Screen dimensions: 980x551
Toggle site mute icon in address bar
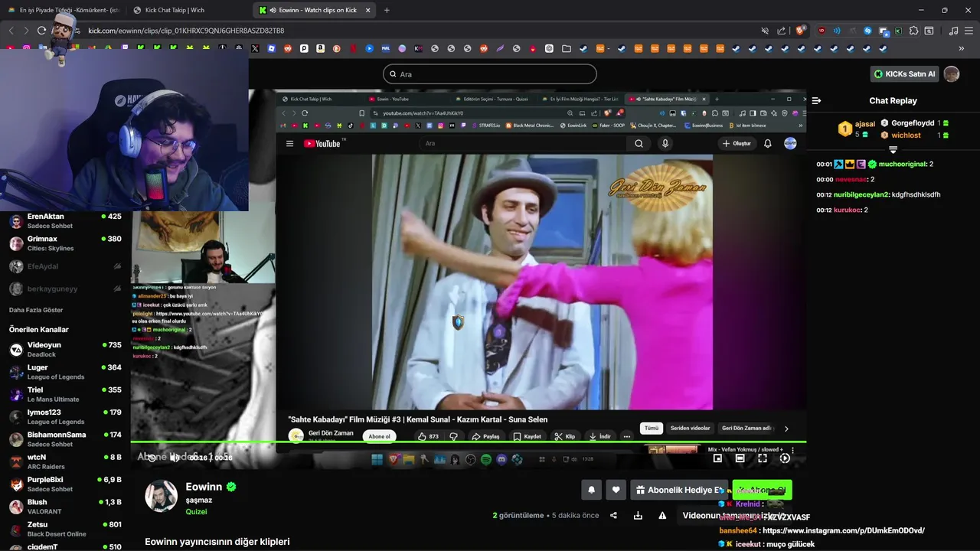(x=764, y=31)
